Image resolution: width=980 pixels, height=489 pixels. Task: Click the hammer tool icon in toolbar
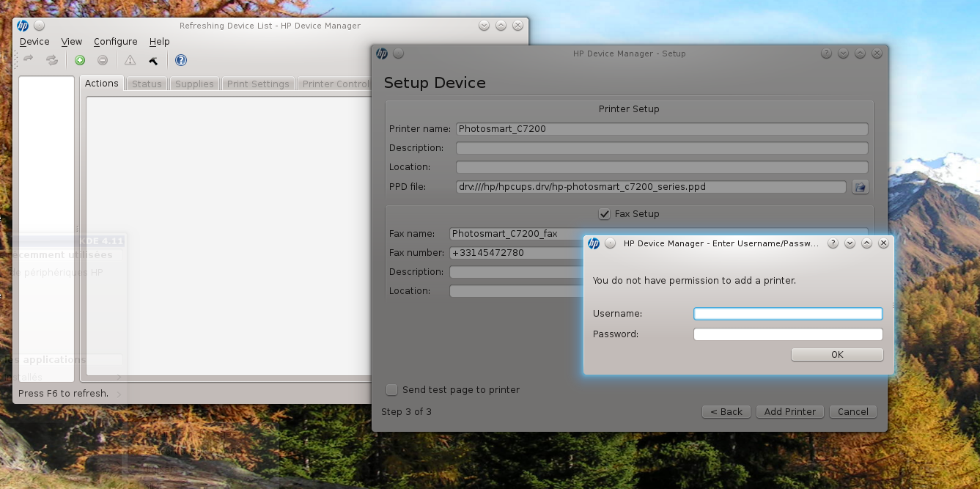coord(153,60)
